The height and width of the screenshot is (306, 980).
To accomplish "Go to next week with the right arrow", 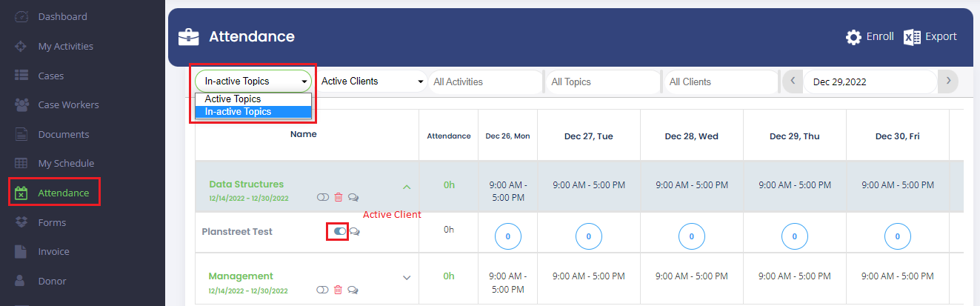I will (x=948, y=82).
